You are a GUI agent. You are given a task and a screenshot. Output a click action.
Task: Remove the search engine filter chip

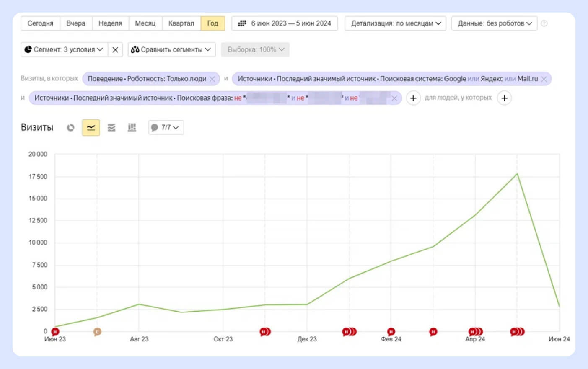(544, 79)
